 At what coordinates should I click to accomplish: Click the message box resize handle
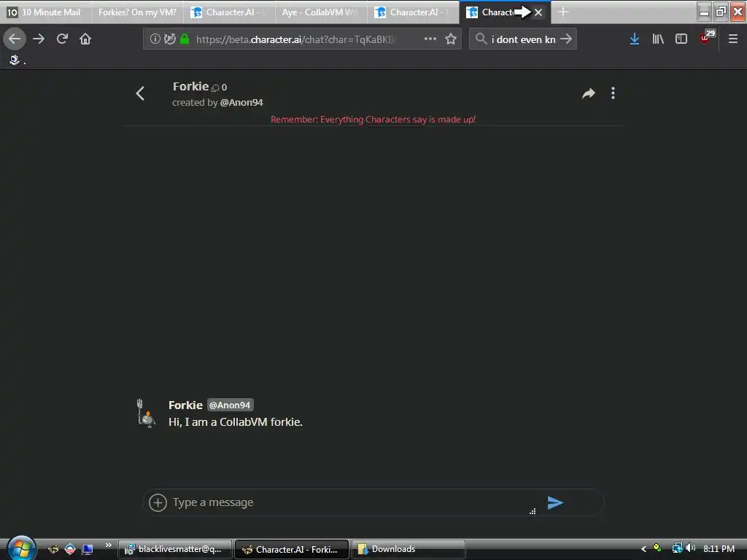pos(533,511)
